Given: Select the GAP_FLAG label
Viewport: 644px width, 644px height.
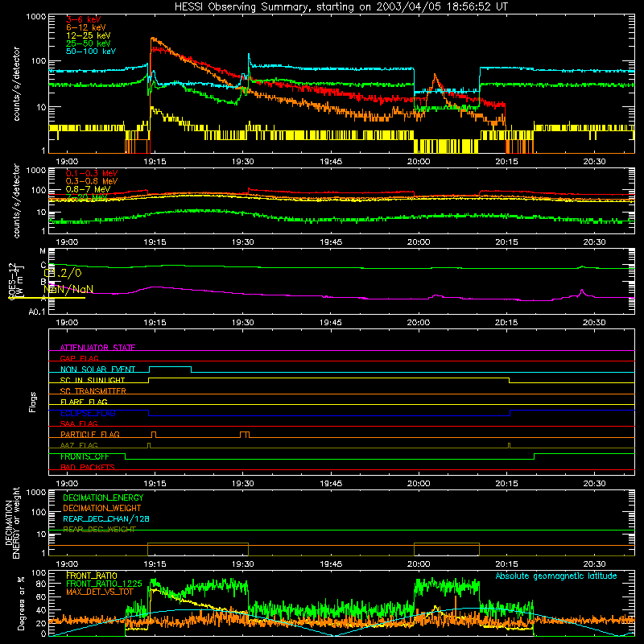Looking at the screenshot, I should tap(79, 358).
